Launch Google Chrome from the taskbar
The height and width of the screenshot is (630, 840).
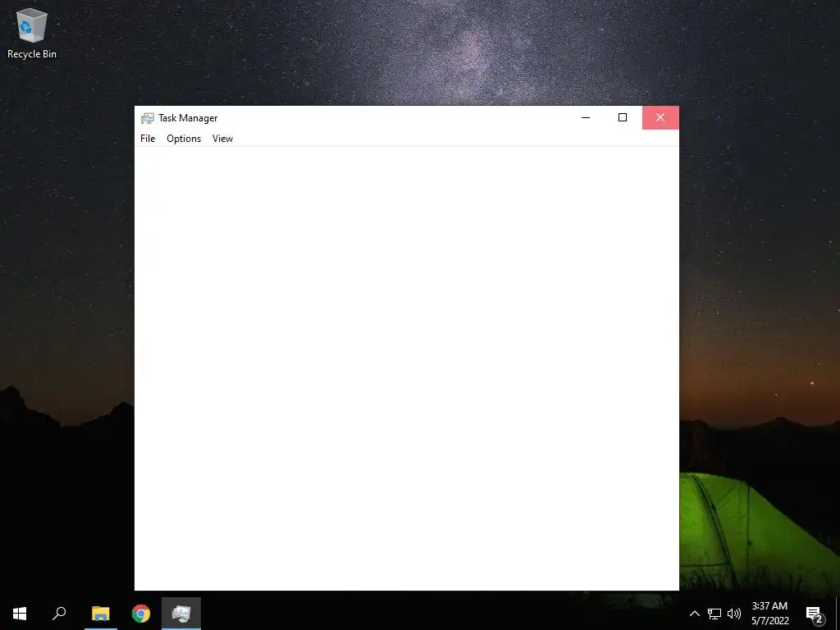point(141,614)
